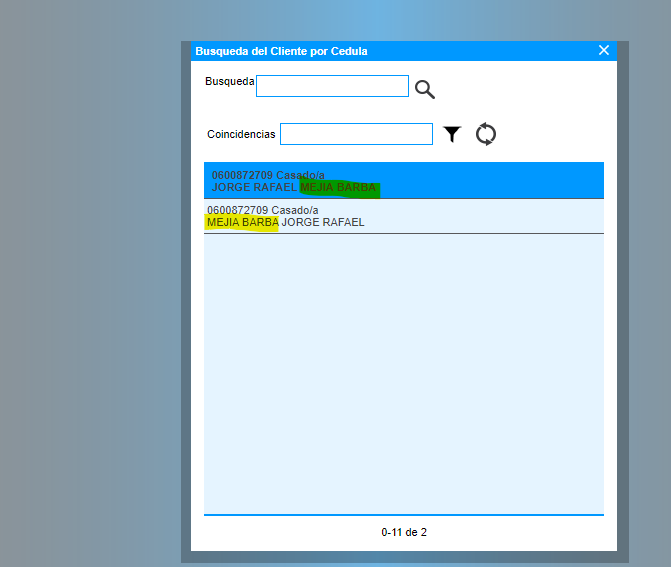Screen dimensions: 671x567
Task: Click the 0-11 de 2 pagination text
Action: (x=404, y=532)
